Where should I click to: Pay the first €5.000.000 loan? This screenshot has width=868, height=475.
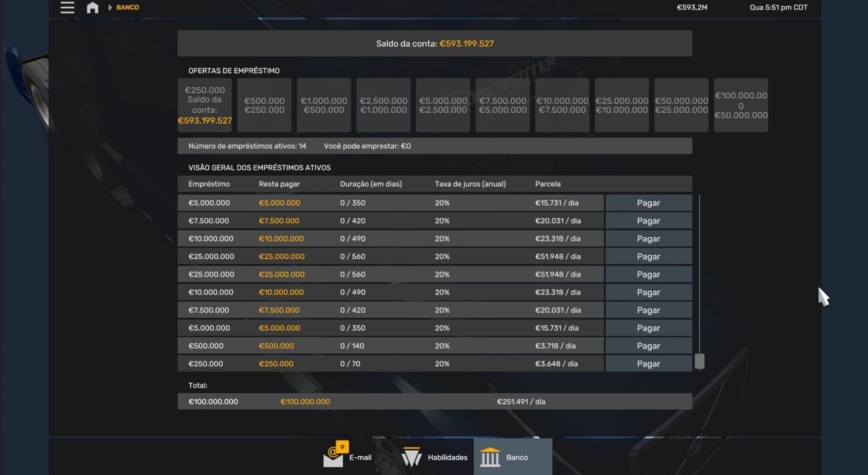tap(648, 203)
